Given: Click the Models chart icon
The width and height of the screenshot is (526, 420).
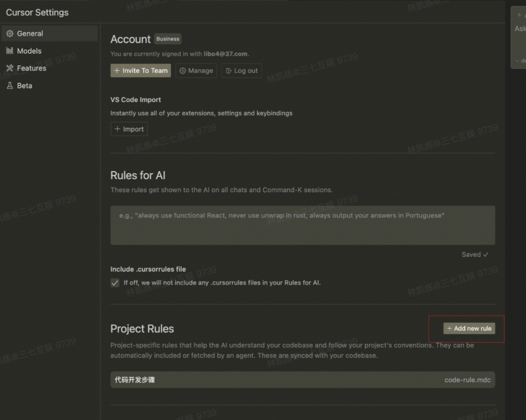Looking at the screenshot, I should 10,51.
